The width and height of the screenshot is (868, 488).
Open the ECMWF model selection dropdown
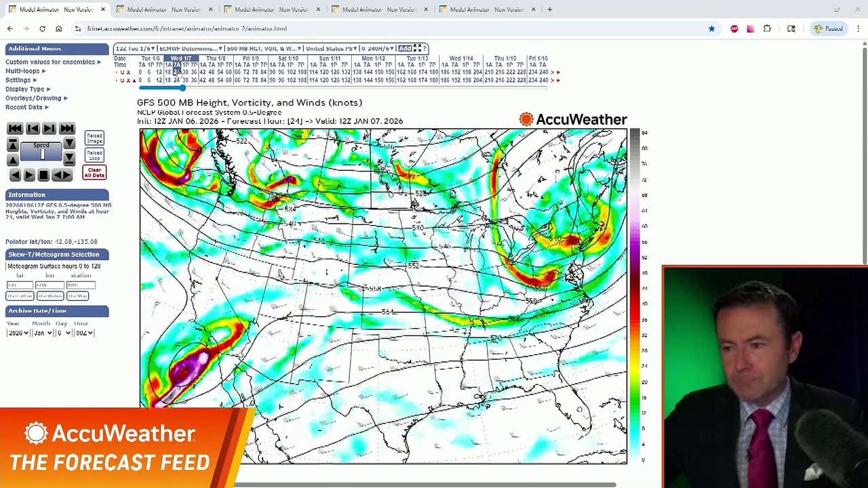click(x=191, y=49)
